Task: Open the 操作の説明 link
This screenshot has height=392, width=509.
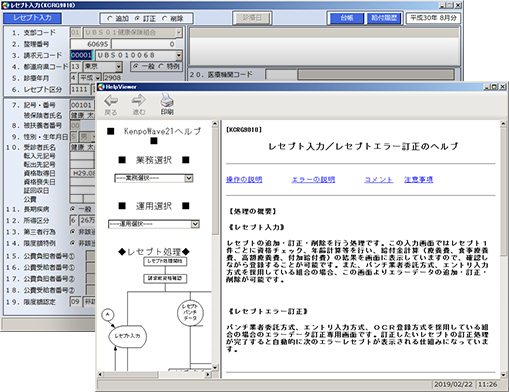Action: point(244,179)
